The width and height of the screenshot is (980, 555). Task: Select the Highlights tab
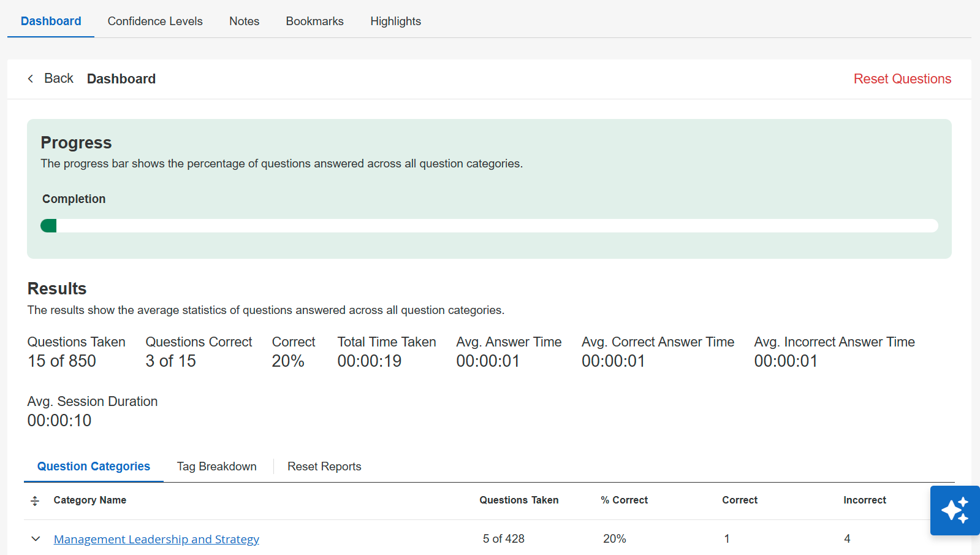(395, 21)
